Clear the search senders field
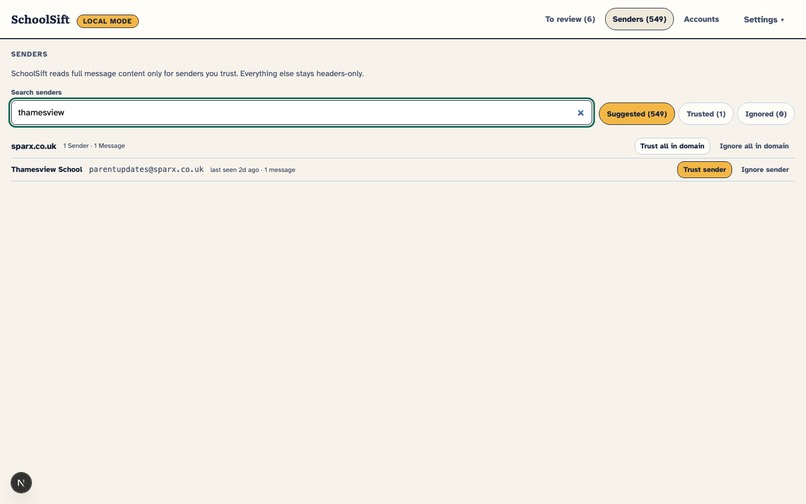 (x=580, y=113)
